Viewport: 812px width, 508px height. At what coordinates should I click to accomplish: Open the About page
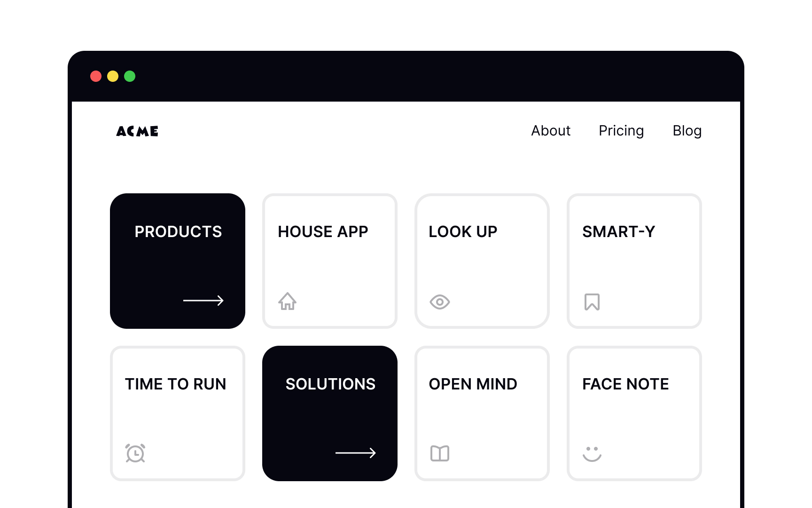point(551,131)
